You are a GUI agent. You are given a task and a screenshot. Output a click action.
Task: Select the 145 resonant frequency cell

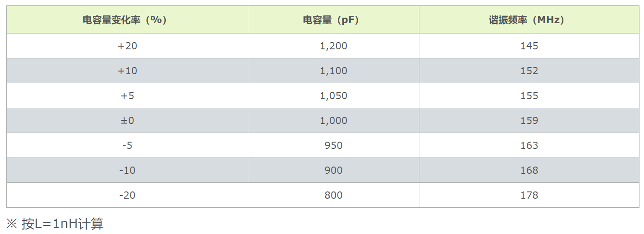coord(529,46)
